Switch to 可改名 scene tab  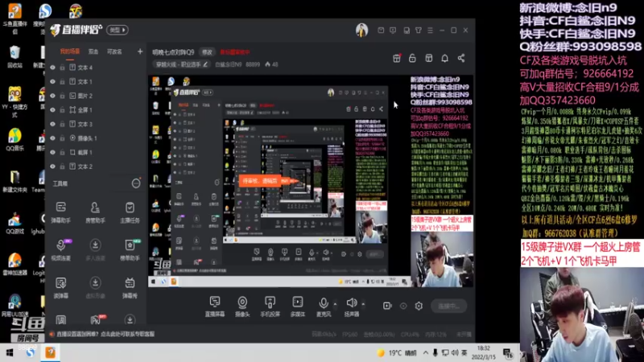click(x=114, y=51)
